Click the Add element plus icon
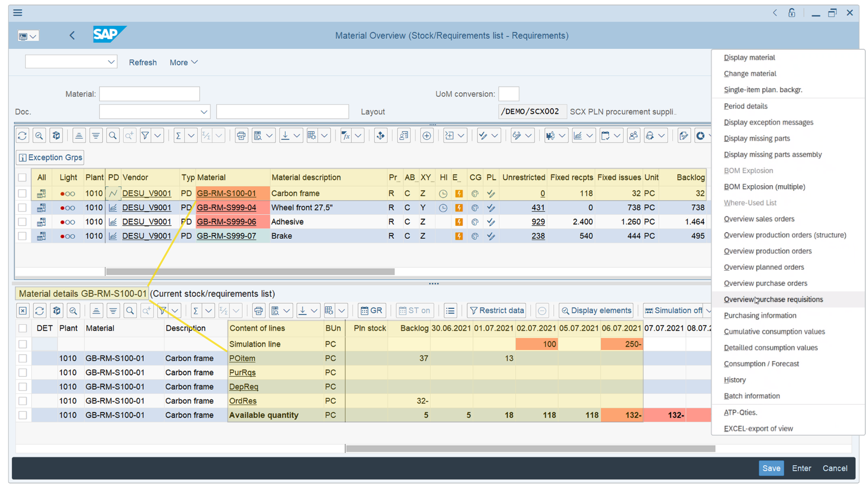Screen dimensions: 868x488 coord(427,135)
